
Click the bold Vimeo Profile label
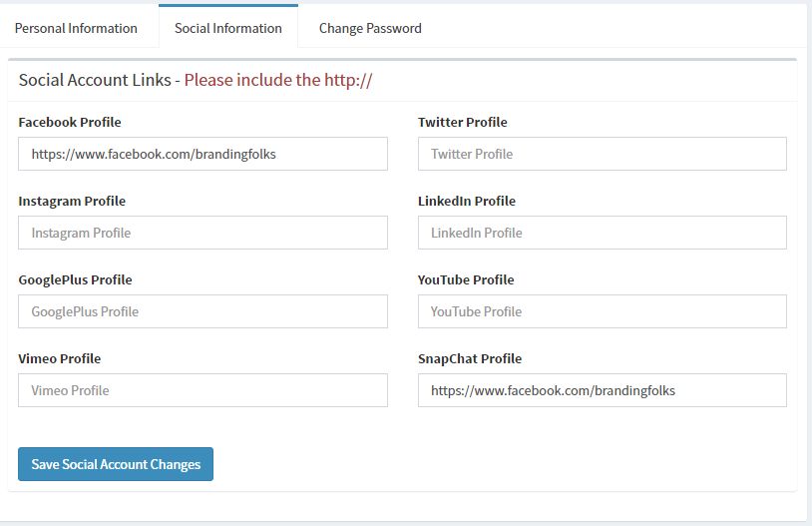click(x=60, y=358)
